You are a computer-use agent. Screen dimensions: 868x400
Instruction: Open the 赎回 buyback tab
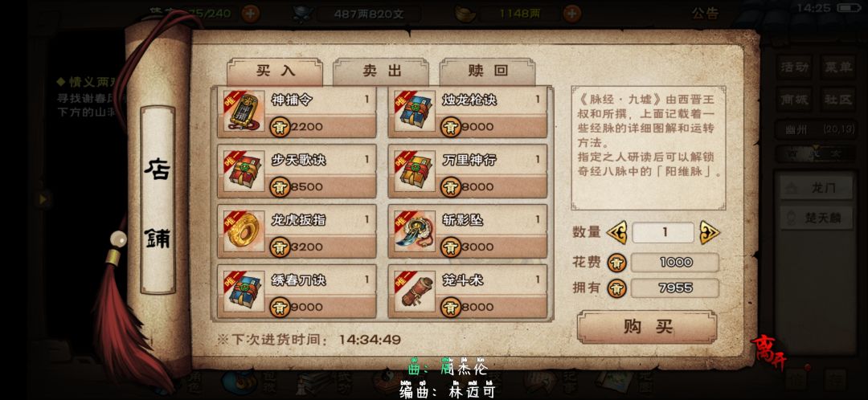point(487,71)
